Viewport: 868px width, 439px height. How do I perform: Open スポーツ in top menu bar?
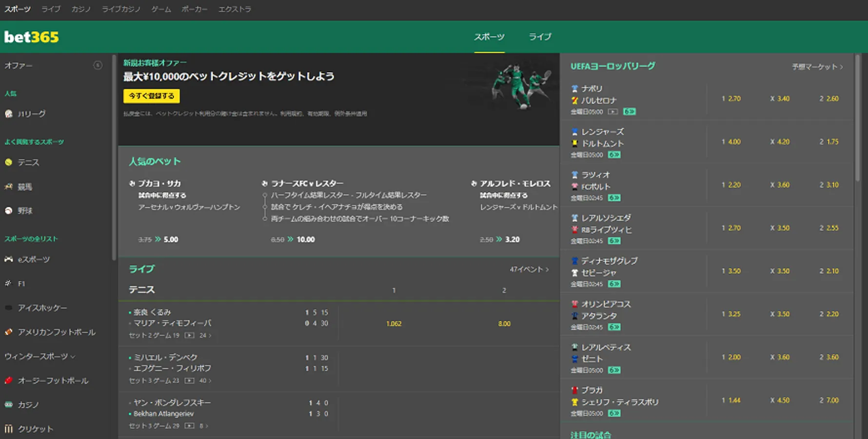coord(18,9)
